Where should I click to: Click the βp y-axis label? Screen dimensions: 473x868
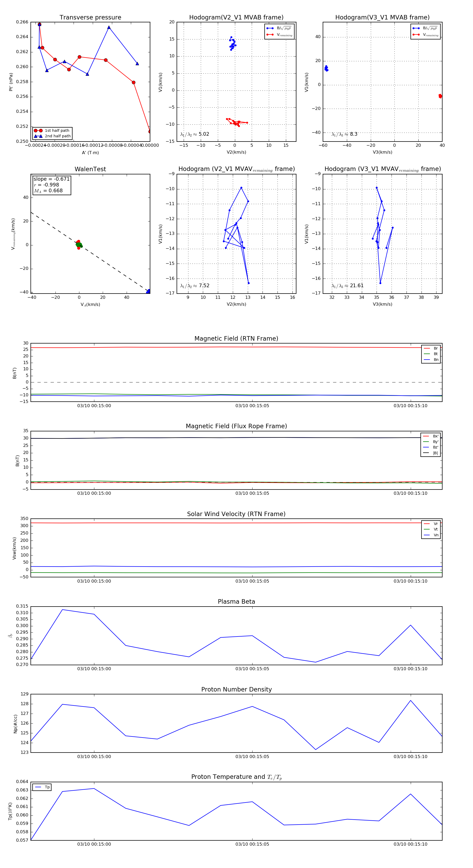coord(11,635)
